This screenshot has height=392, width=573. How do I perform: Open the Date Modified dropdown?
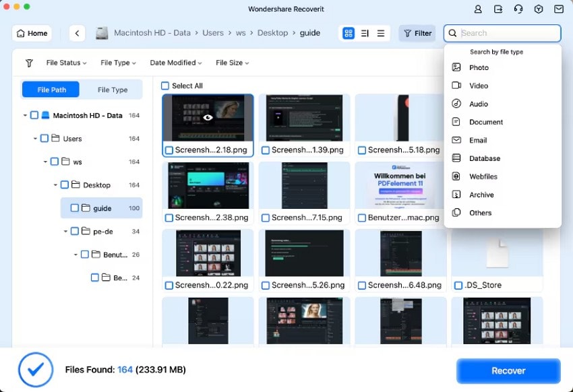tap(176, 63)
